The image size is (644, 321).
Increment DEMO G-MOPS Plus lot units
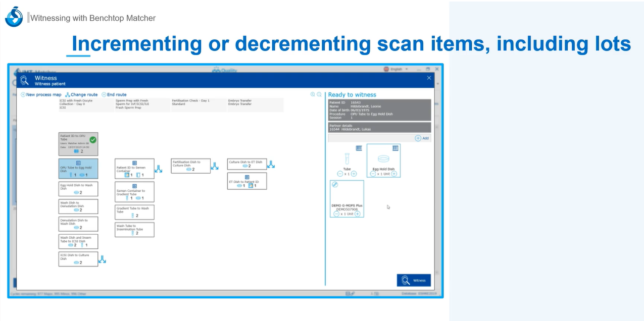[357, 214]
